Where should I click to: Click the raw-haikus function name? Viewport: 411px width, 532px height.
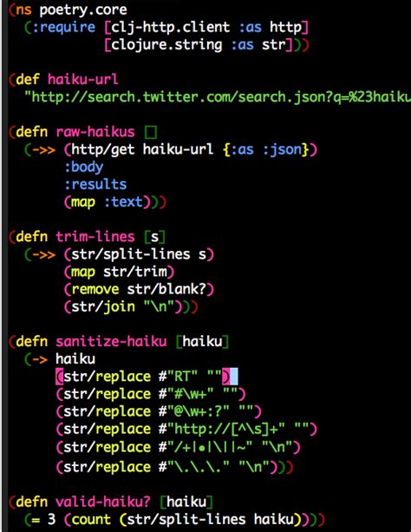95,132
